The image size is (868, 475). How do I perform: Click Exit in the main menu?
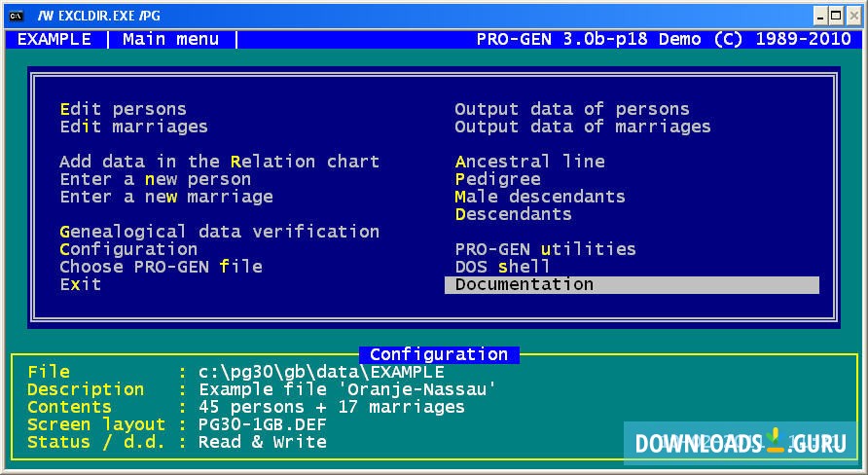point(81,284)
